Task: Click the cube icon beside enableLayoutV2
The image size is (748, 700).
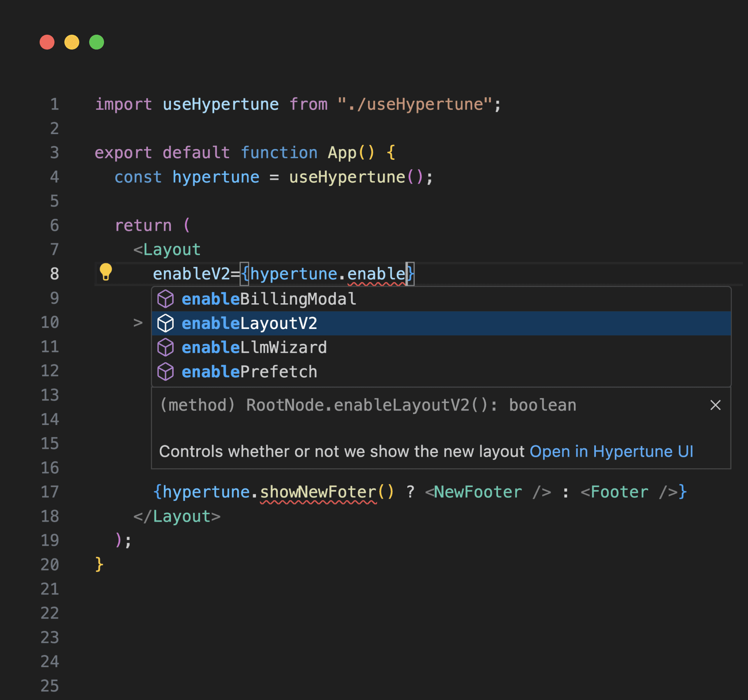Action: click(165, 323)
